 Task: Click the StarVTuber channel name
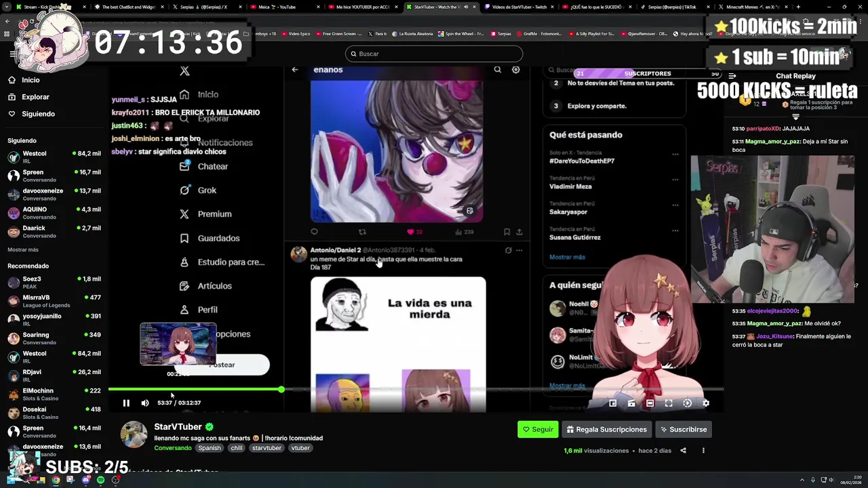pyautogui.click(x=178, y=426)
